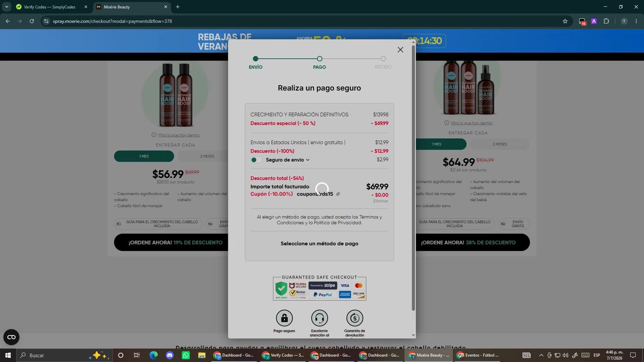Reload the current page
Viewport: 644px width, 362px height.
click(x=32, y=21)
